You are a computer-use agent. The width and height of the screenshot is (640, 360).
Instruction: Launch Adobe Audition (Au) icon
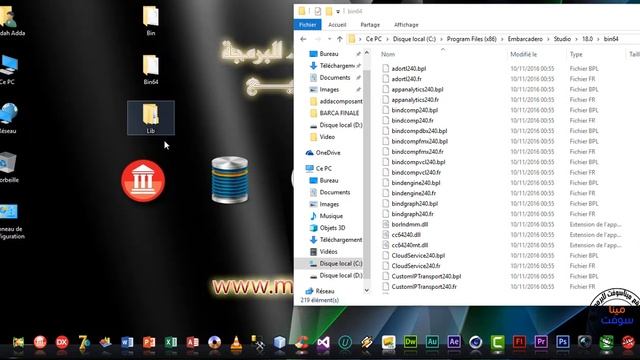tap(432, 342)
